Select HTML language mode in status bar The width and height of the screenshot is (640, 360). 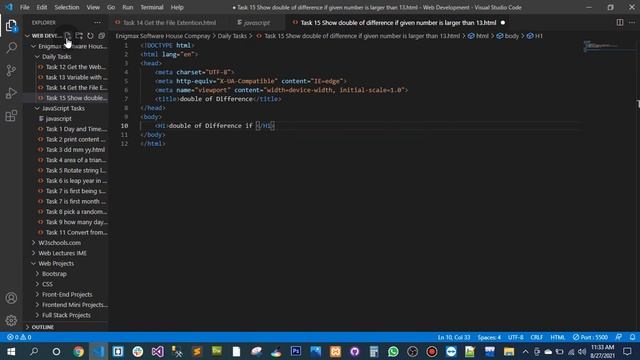558,337
